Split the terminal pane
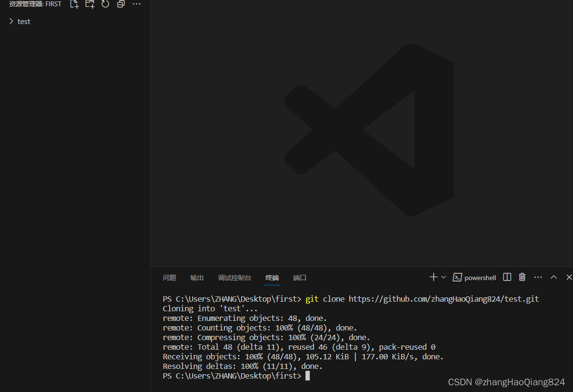This screenshot has width=573, height=392. point(507,277)
